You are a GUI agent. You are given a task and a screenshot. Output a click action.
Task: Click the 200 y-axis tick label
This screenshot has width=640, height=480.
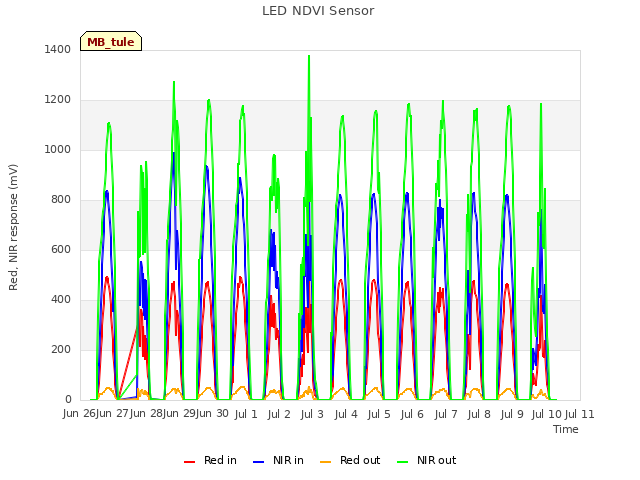pyautogui.click(x=61, y=349)
